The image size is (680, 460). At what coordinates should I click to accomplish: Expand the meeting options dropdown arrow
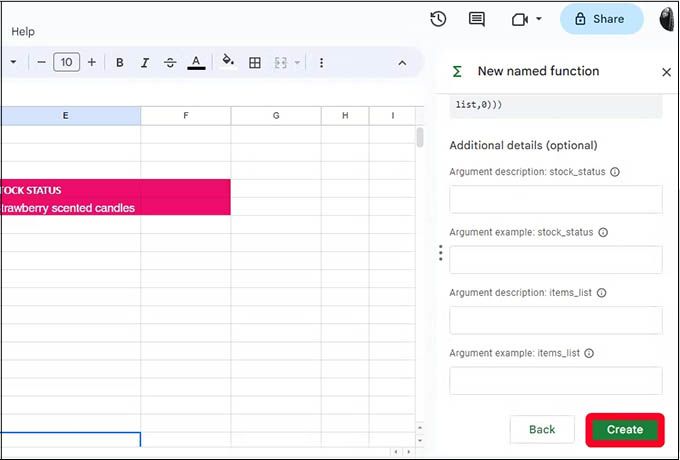(539, 19)
